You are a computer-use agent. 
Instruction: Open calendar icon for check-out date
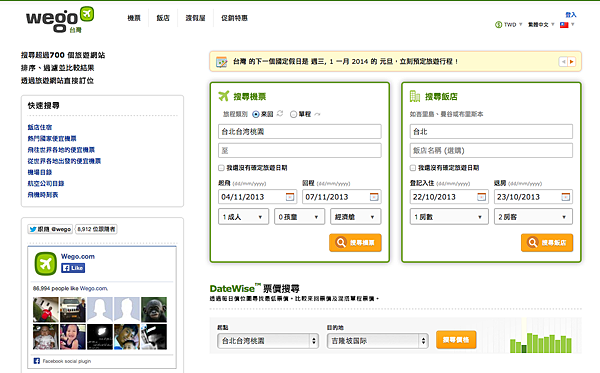click(565, 197)
